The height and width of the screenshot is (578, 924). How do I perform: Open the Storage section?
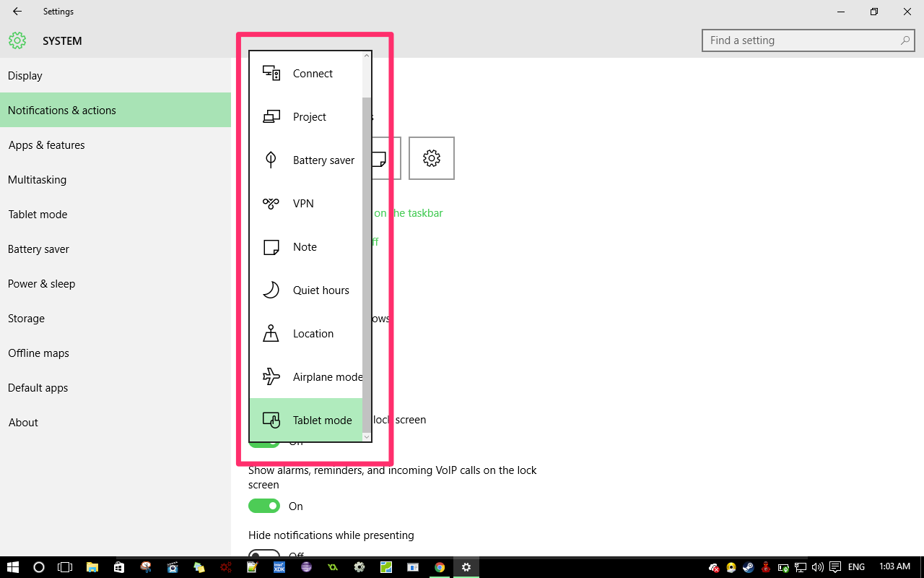point(26,318)
